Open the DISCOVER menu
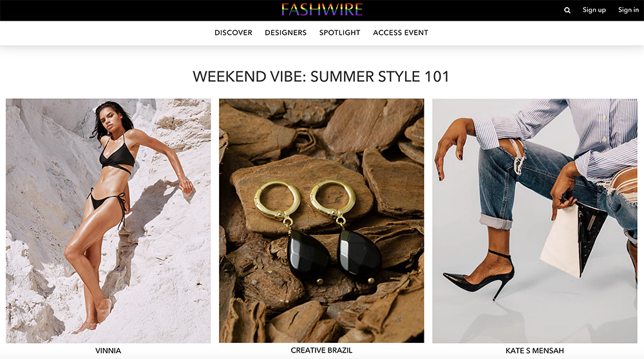Image resolution: width=644 pixels, height=359 pixels. [233, 33]
